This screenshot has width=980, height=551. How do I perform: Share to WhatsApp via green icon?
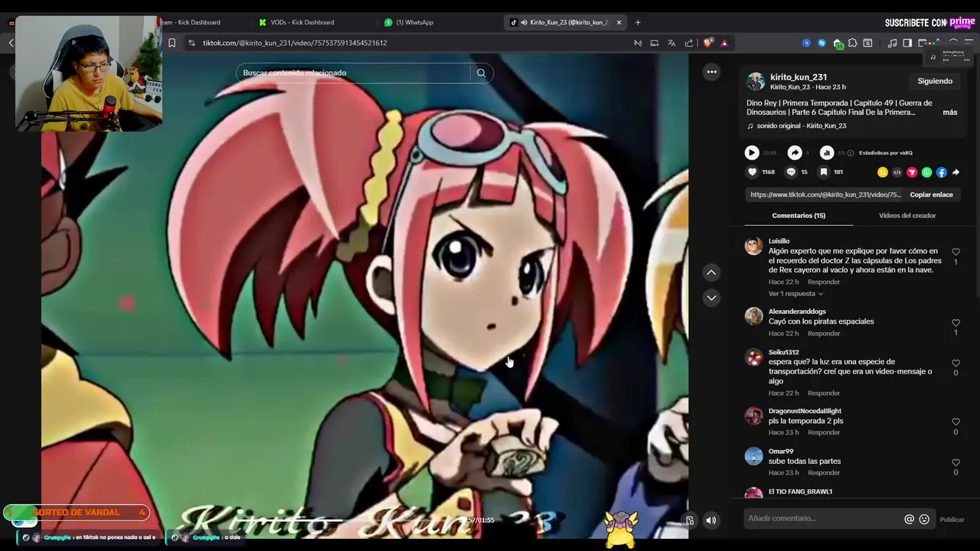pyautogui.click(x=927, y=172)
